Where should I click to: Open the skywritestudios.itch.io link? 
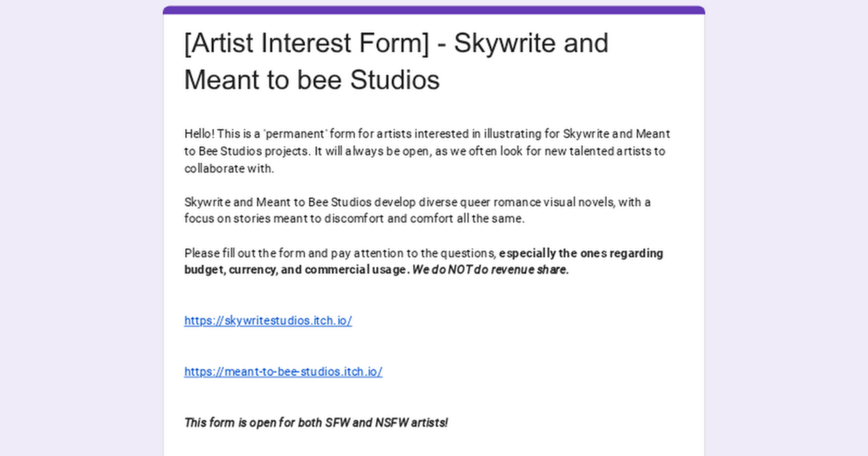tap(268, 321)
